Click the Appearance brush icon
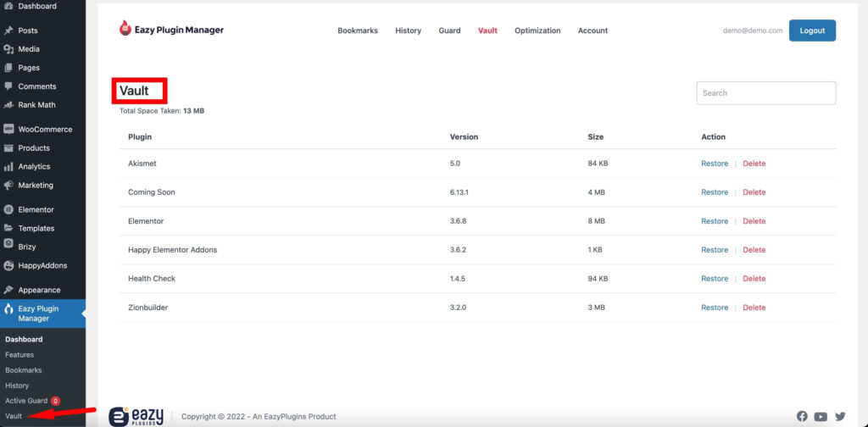Viewport: 868px width, 427px height. (x=8, y=290)
